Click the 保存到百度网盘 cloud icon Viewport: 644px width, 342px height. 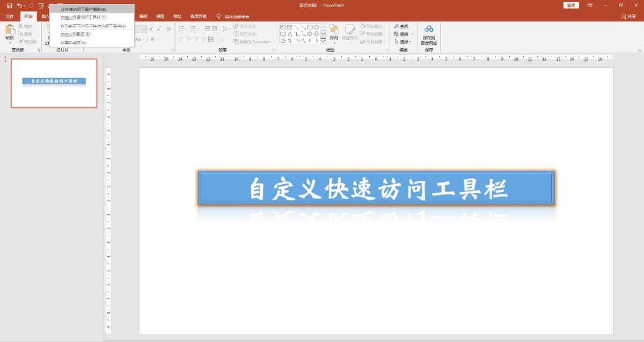[x=429, y=29]
